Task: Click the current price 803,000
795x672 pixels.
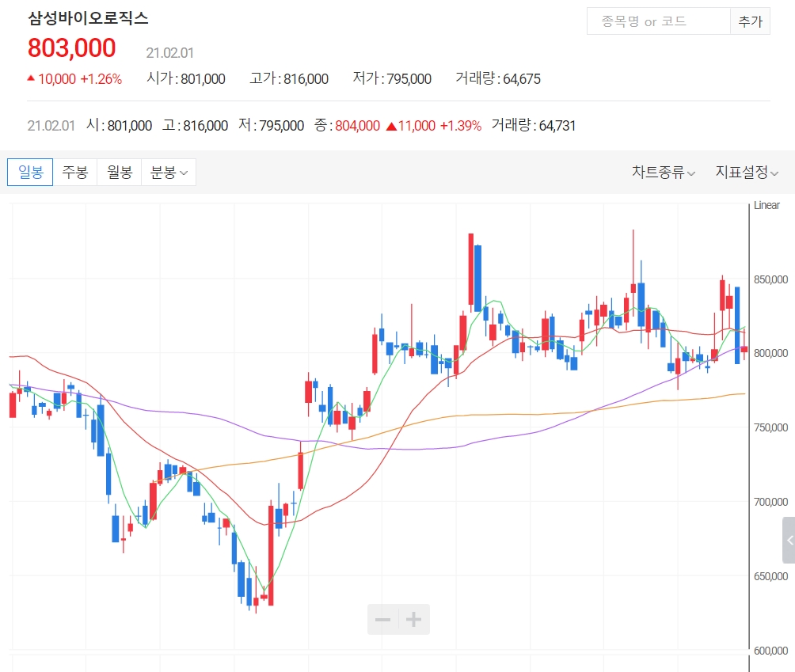Action: pyautogui.click(x=71, y=48)
